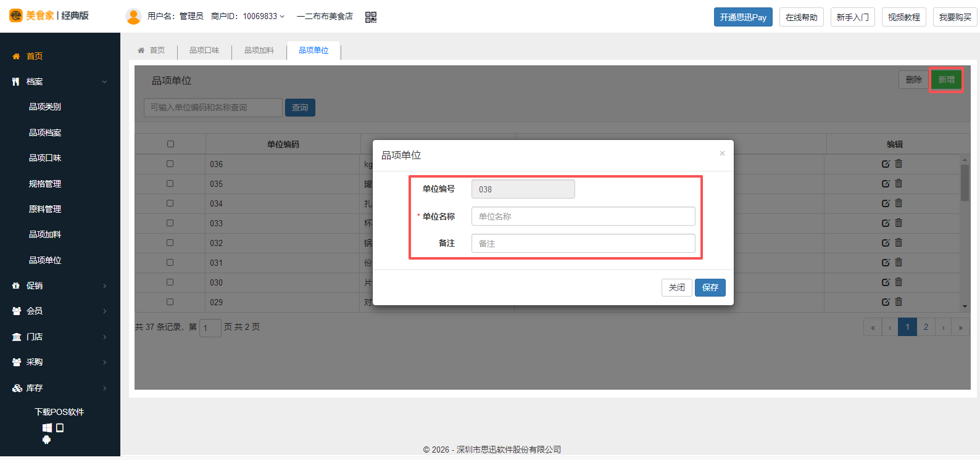The height and width of the screenshot is (460, 980).
Task: Check the box for unit 033
Action: coord(170,223)
